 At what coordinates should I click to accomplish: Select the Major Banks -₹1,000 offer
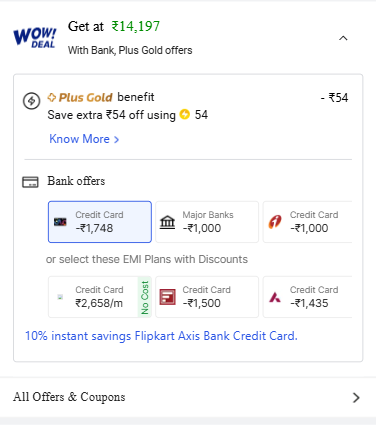pos(207,222)
